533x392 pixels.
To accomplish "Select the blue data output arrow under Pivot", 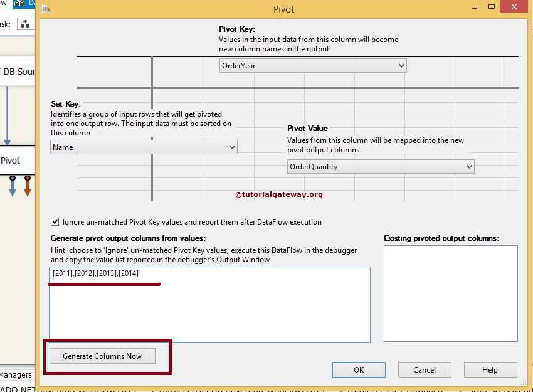I will (13, 186).
